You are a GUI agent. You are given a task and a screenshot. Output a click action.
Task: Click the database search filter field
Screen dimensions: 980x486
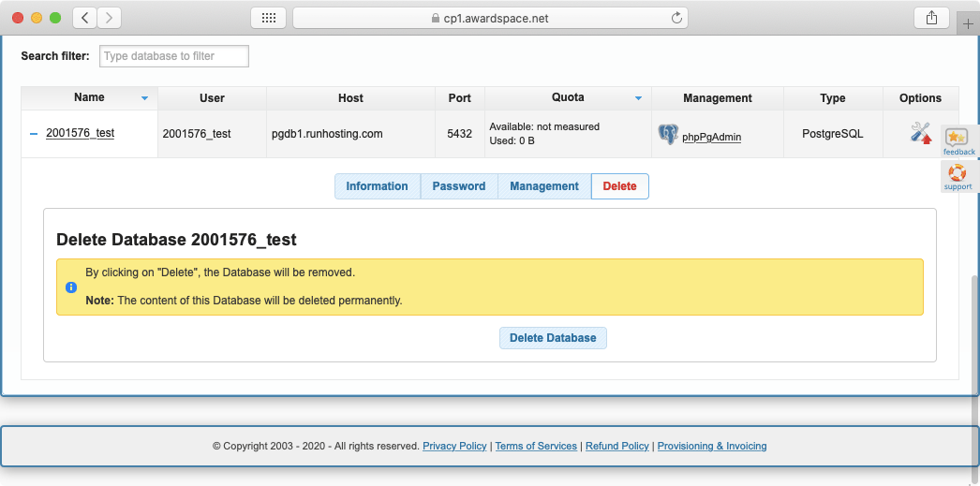173,56
